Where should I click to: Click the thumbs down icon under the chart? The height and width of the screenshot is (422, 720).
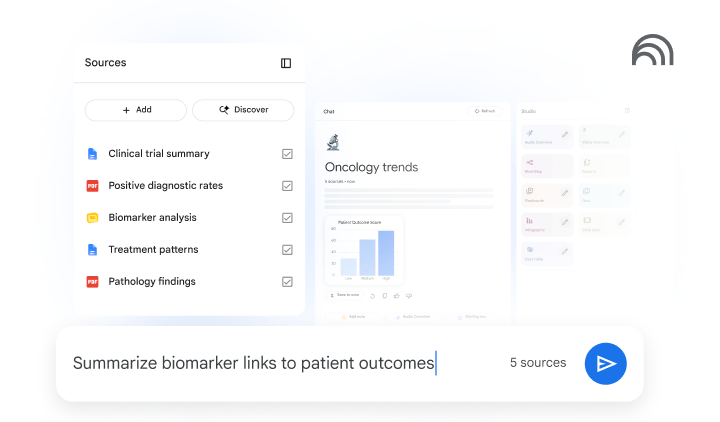pos(409,296)
